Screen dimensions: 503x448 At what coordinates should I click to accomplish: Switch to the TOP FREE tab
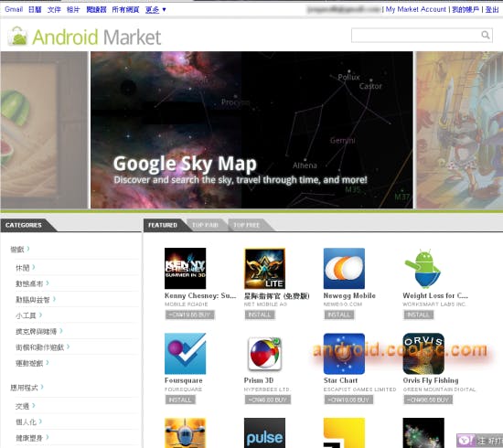tap(246, 225)
